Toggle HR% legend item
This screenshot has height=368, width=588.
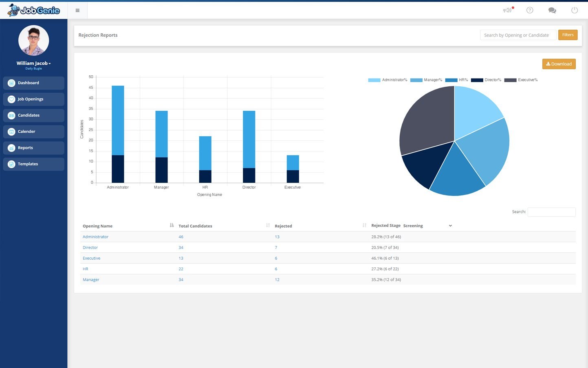tap(457, 80)
